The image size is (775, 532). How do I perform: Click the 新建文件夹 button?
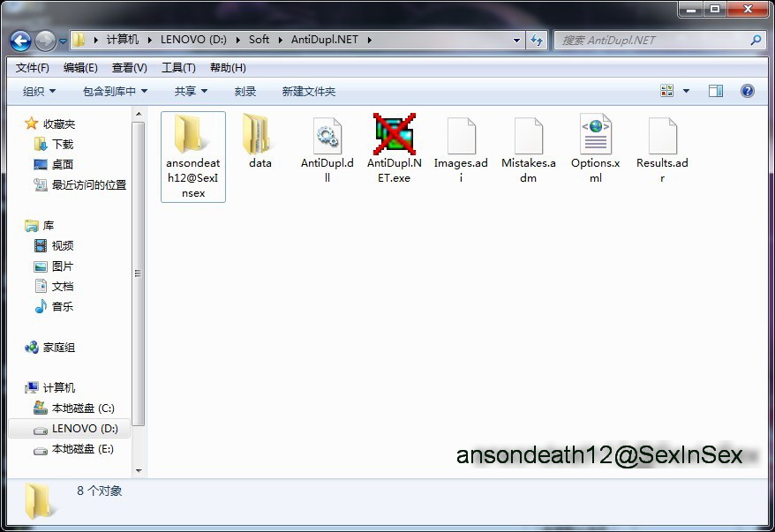coord(309,92)
